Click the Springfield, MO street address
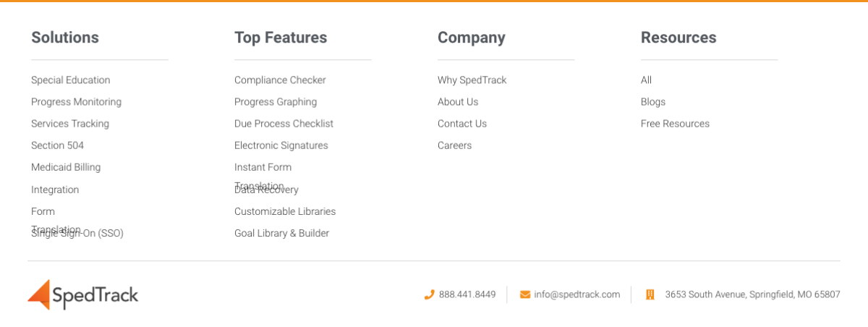Image resolution: width=868 pixels, height=327 pixels. [x=752, y=294]
